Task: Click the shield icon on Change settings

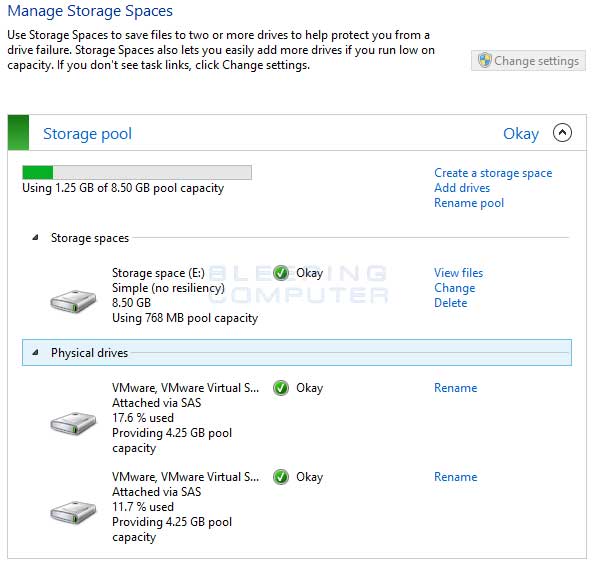Action: [x=485, y=60]
